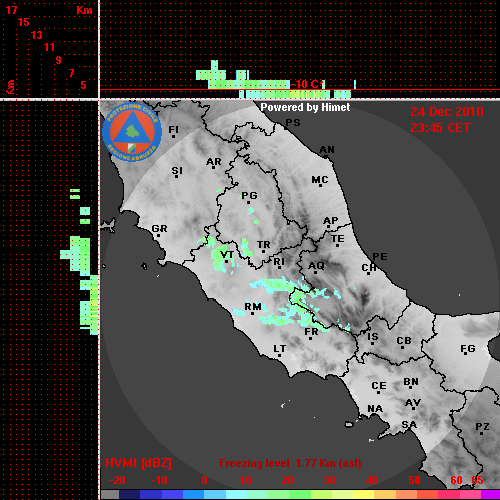Screen dimensions: 500x500
Task: Click the RM city label
Action: pyautogui.click(x=253, y=307)
